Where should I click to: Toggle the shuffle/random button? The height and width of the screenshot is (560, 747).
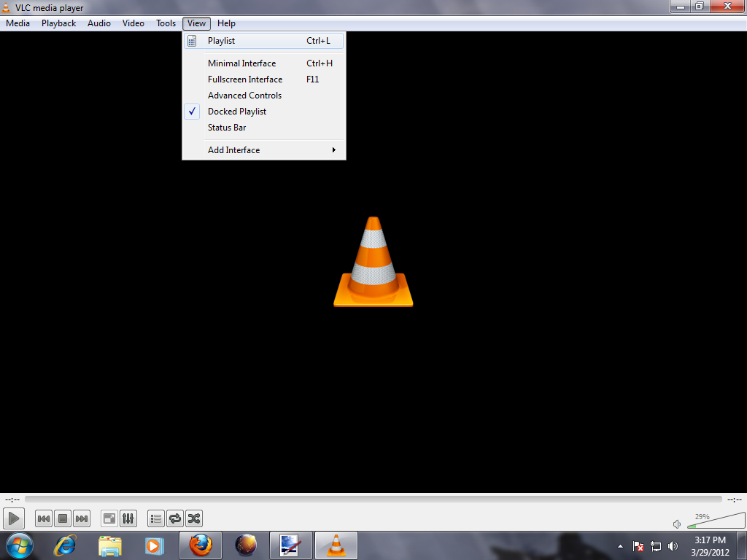[194, 518]
